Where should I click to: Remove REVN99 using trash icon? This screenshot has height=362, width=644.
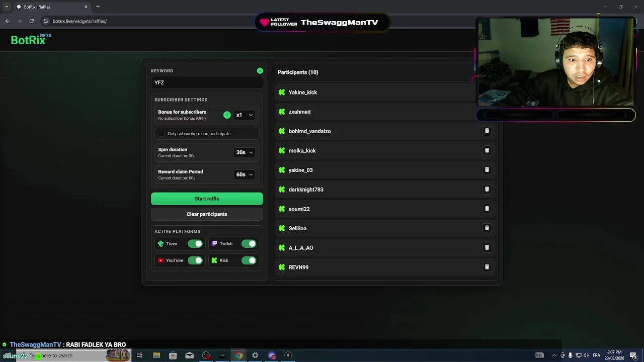[487, 267]
